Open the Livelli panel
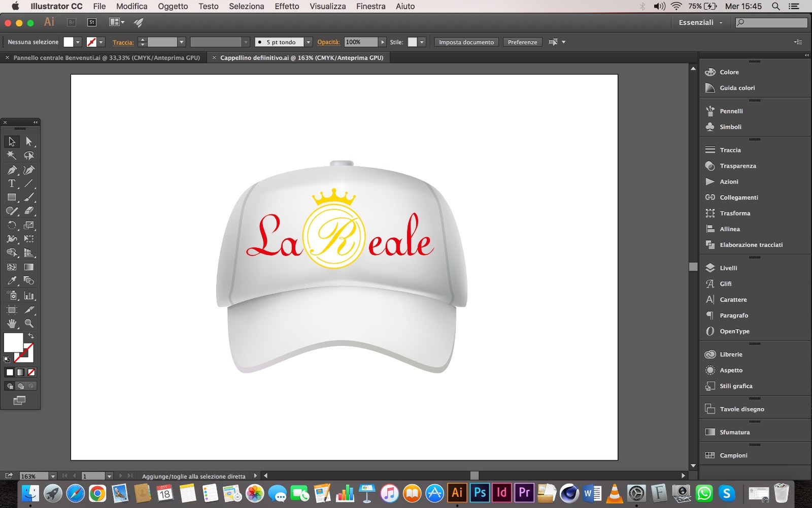The image size is (812, 508). point(728,268)
